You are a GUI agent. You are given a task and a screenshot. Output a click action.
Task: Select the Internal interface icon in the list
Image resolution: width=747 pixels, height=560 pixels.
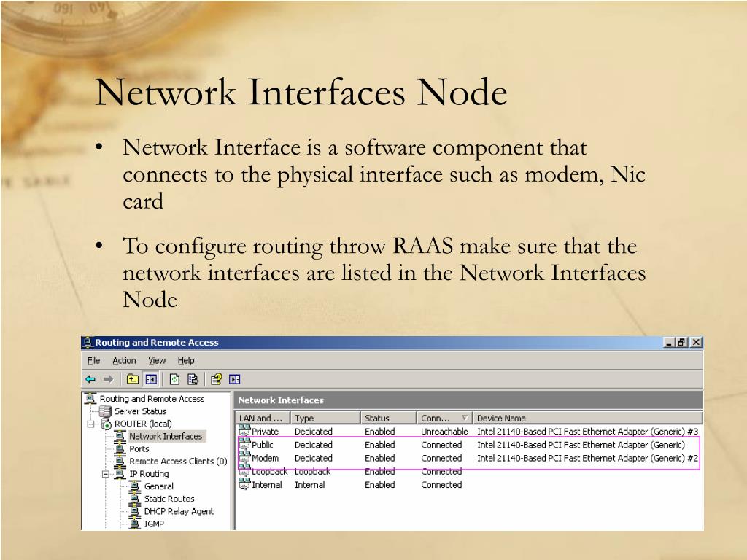click(x=244, y=484)
